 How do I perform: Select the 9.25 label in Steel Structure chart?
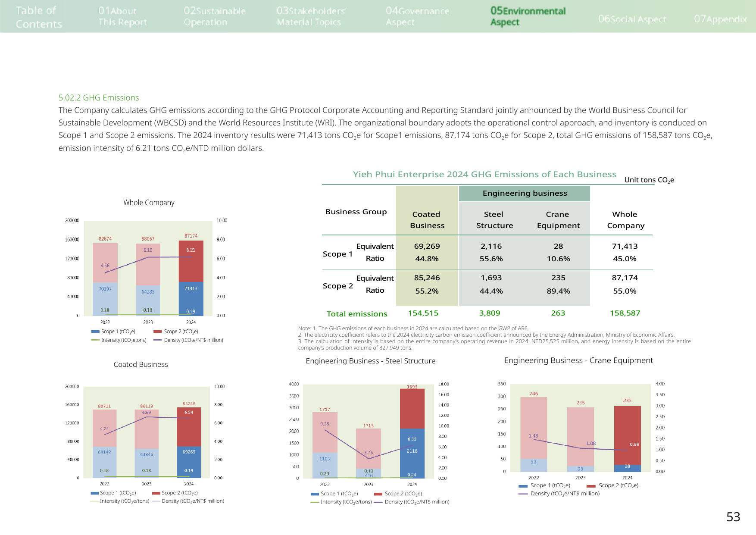pos(325,424)
